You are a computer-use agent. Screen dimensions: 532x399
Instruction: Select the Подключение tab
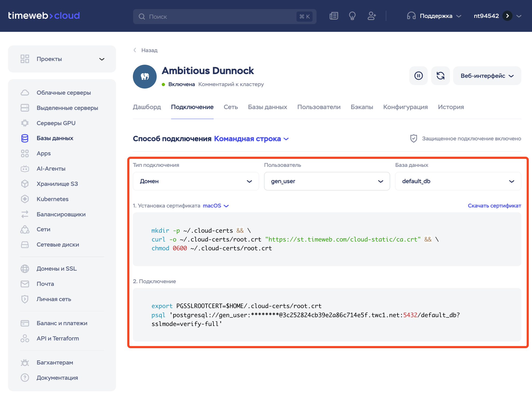(x=192, y=107)
